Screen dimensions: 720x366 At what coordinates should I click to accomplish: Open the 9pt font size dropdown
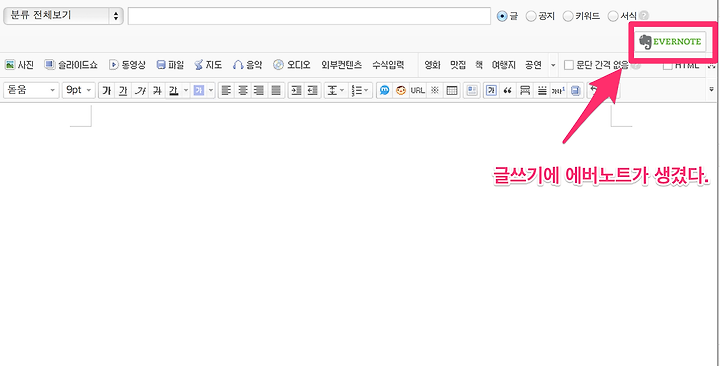[x=79, y=90]
